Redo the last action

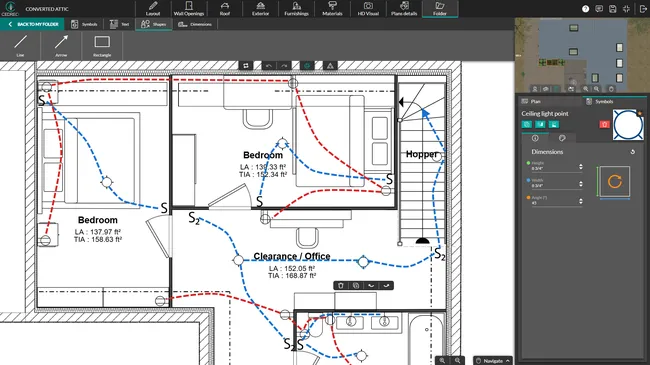point(284,66)
